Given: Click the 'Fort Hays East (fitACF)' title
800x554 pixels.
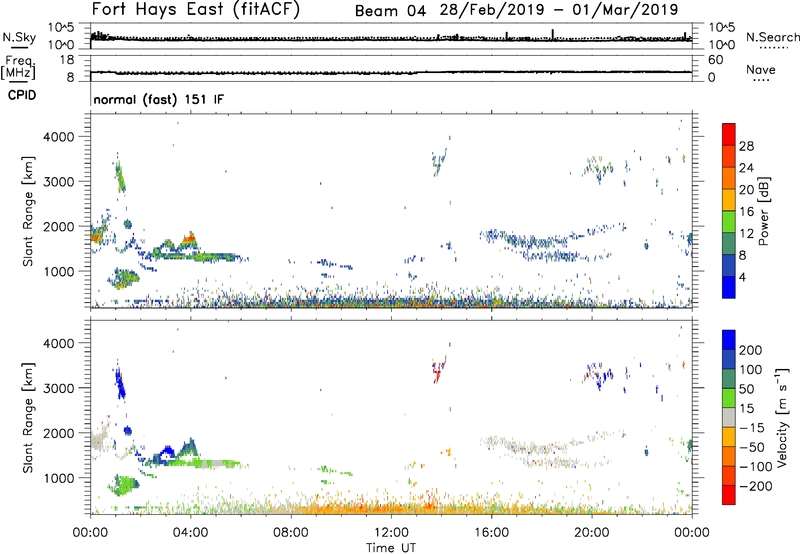Looking at the screenshot, I should pos(196,9).
